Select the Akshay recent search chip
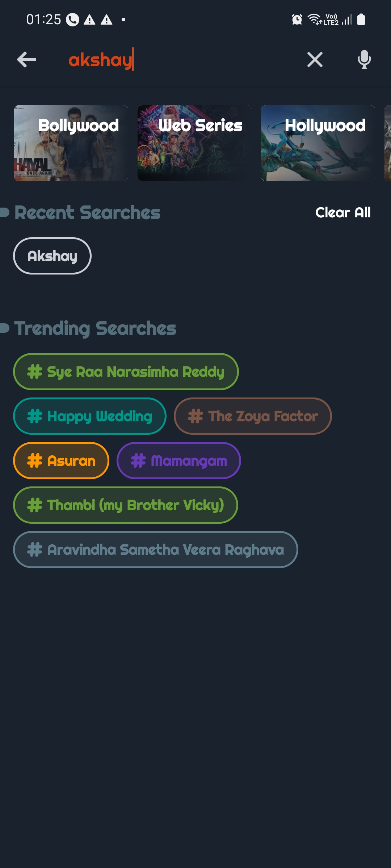 (52, 256)
